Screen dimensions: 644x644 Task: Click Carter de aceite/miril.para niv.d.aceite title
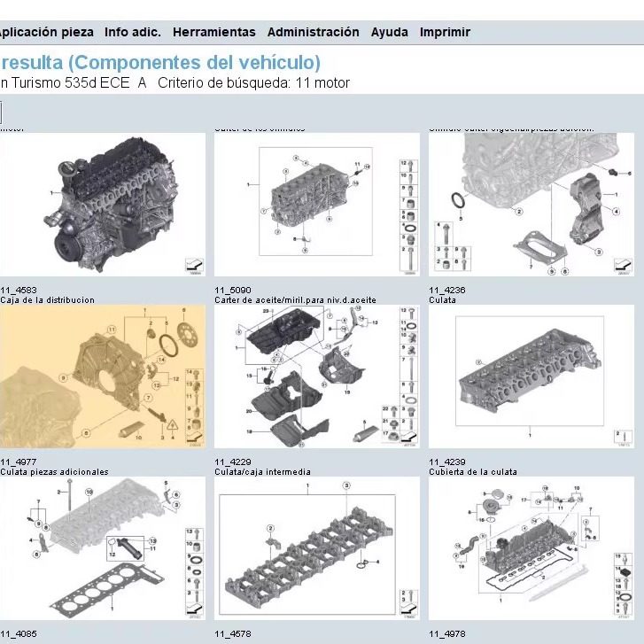click(x=295, y=299)
